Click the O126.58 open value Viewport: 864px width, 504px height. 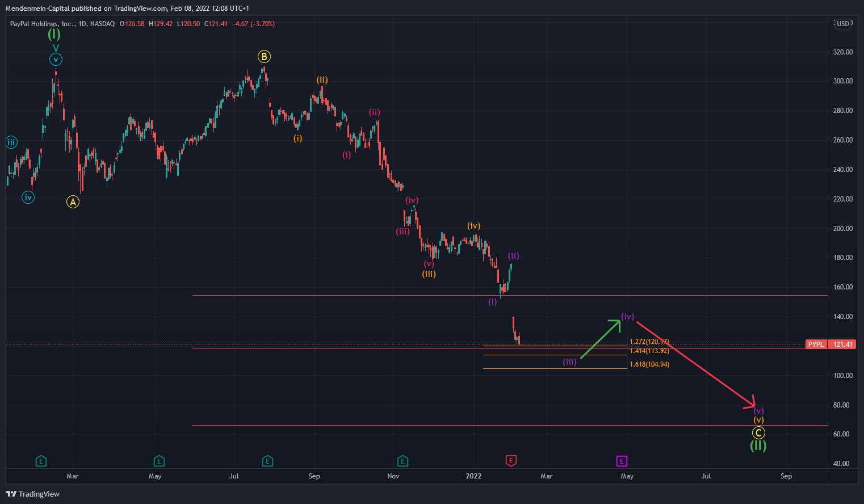click(x=132, y=24)
